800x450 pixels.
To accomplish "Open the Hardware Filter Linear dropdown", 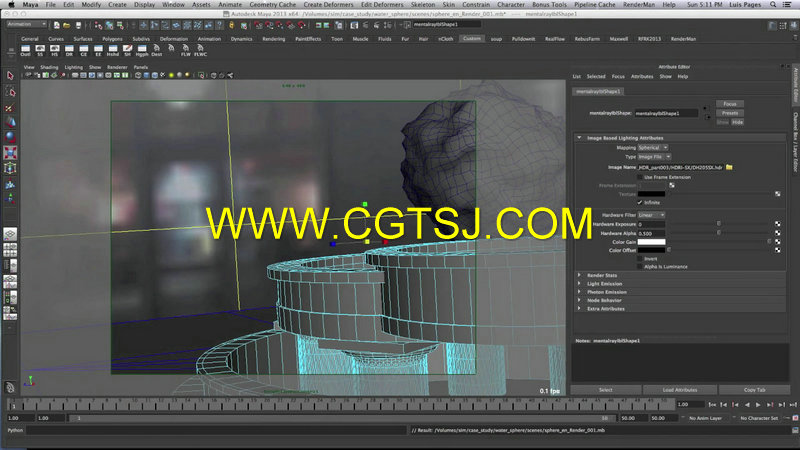I will 651,215.
